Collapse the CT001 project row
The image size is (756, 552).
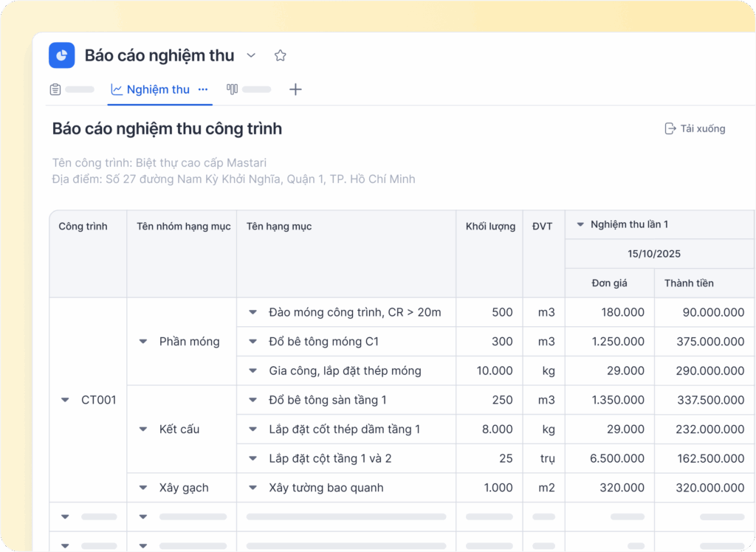[65, 400]
